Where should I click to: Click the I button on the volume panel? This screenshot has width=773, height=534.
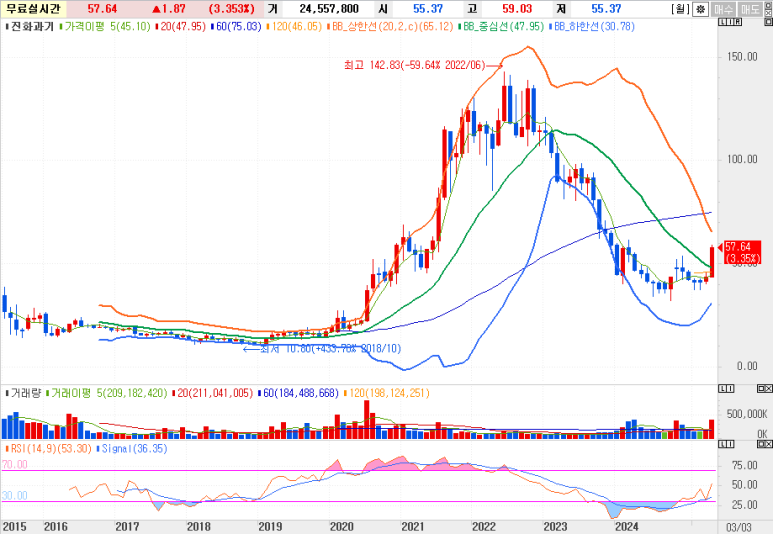730,389
